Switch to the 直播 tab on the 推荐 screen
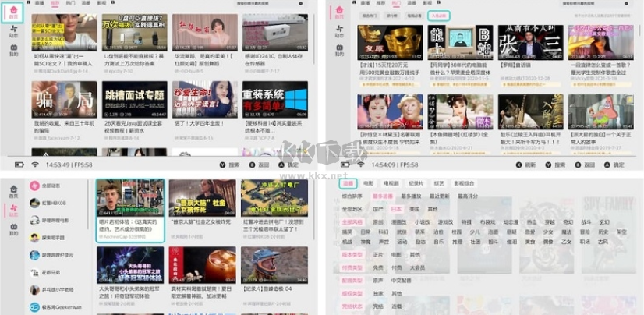This screenshot has height=315, width=644. coord(40,3)
